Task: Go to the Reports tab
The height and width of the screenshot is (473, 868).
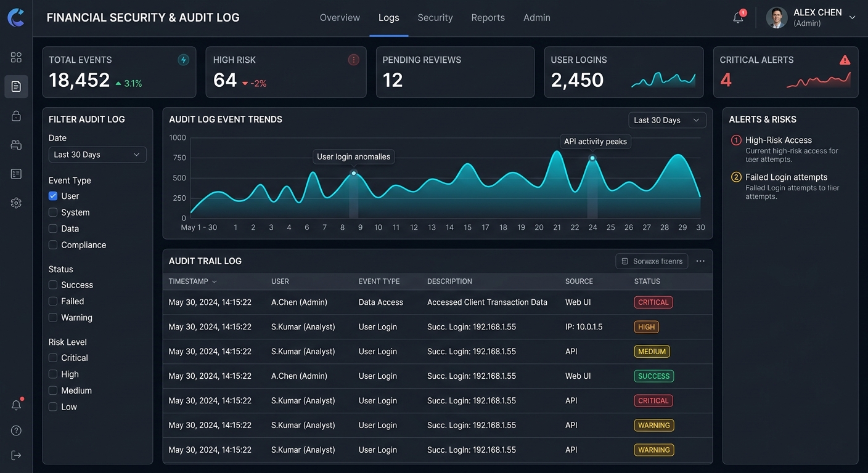Action: pyautogui.click(x=488, y=18)
